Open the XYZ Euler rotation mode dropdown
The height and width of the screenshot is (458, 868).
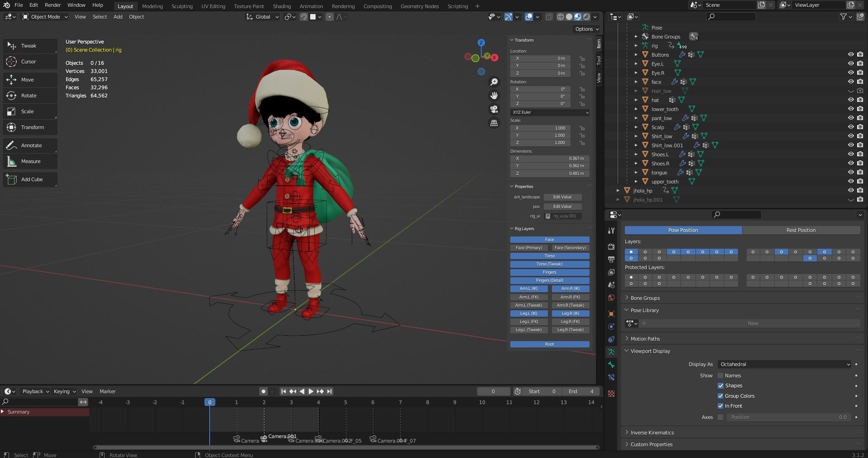point(550,112)
